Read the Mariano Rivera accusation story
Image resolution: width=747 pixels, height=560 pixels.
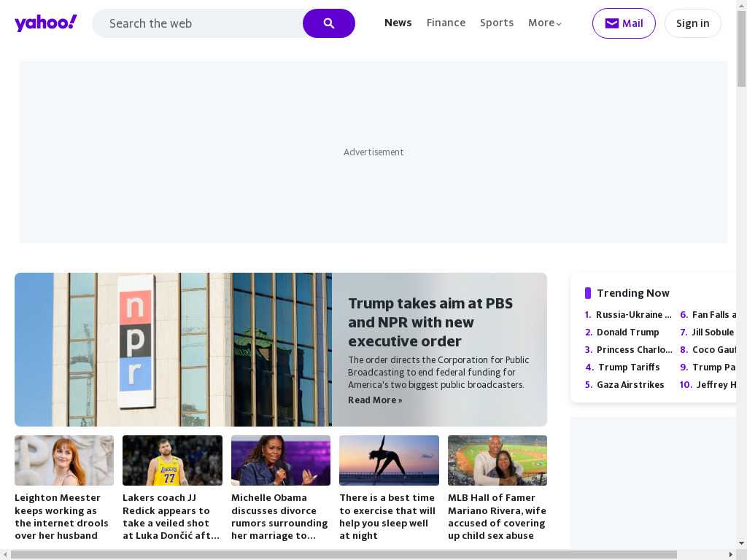point(497,517)
